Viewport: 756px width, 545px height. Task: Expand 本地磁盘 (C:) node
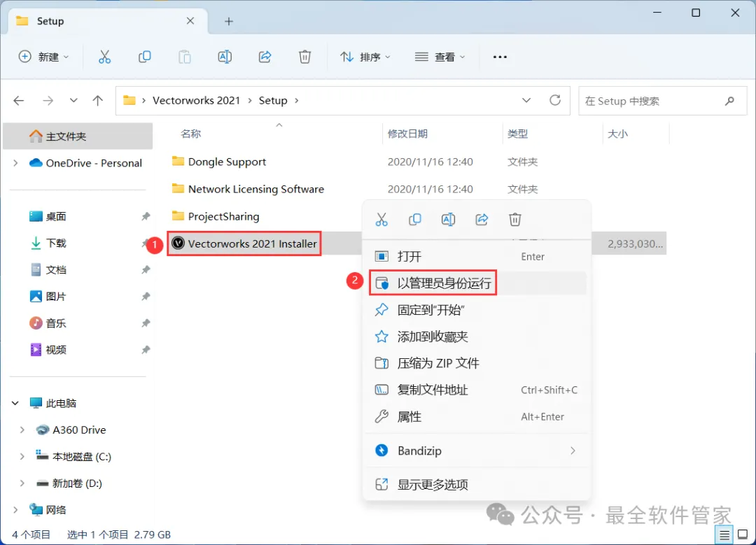click(x=22, y=456)
